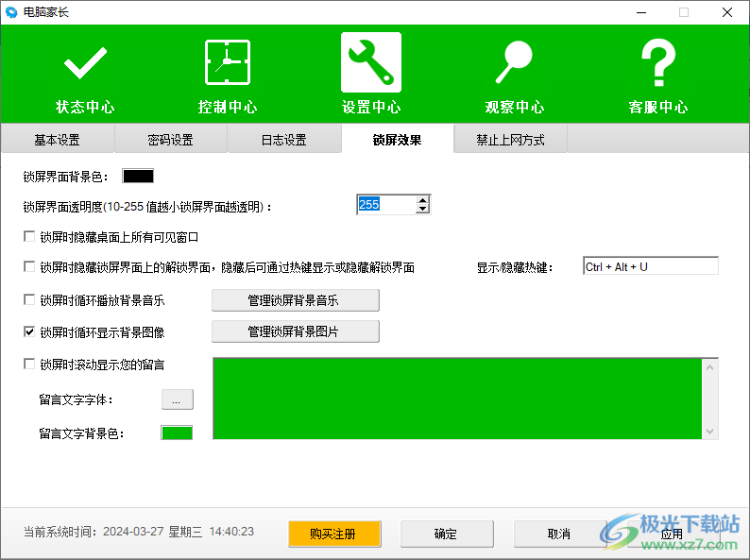
Task: Click the message area scrollbar up arrow
Action: click(x=709, y=367)
